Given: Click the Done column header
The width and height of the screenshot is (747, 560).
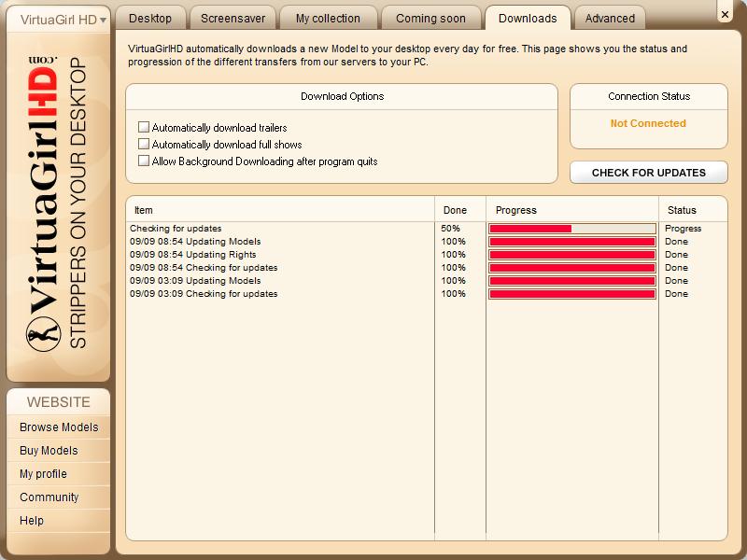Looking at the screenshot, I should click(460, 210).
